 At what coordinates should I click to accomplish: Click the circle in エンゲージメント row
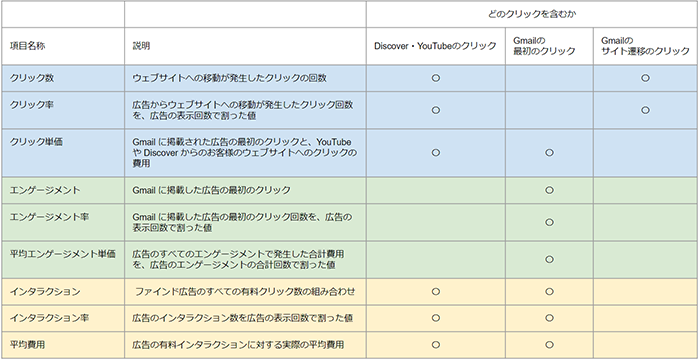tap(550, 190)
